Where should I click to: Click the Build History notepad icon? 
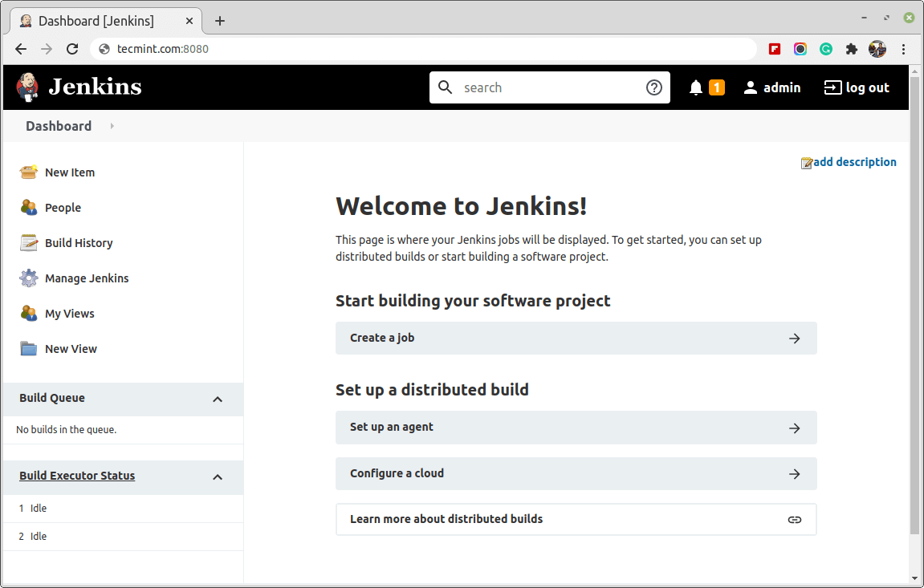tap(28, 242)
